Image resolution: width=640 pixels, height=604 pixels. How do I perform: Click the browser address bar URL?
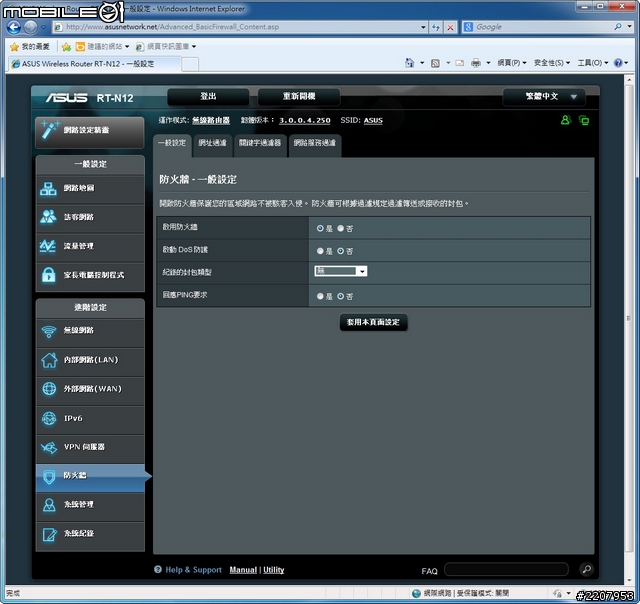point(242,27)
